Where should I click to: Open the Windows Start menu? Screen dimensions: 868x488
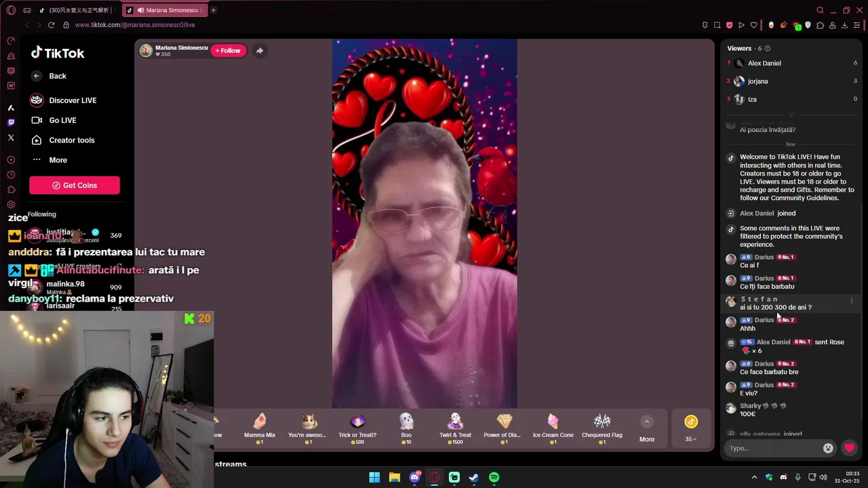point(374,477)
